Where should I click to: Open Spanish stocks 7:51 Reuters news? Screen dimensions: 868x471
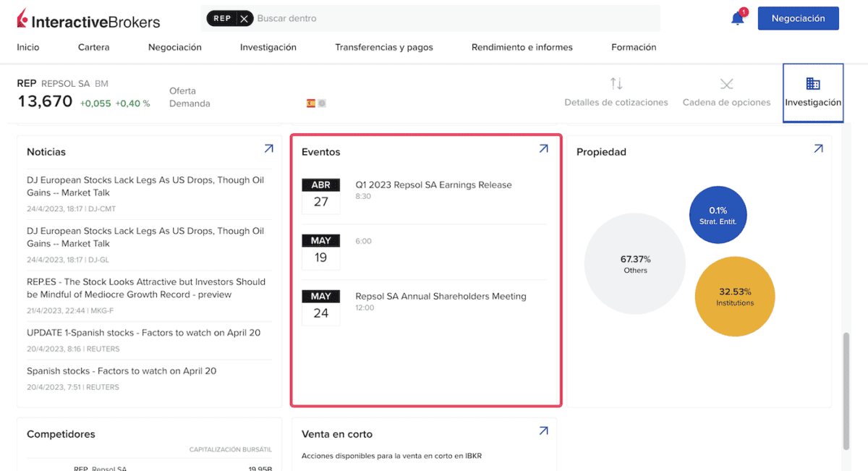[122, 371]
